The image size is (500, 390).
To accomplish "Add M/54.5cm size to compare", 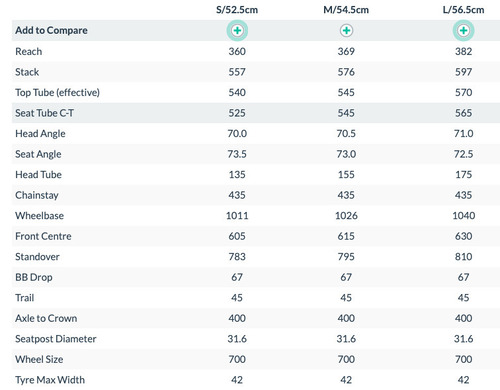I will 346,30.
